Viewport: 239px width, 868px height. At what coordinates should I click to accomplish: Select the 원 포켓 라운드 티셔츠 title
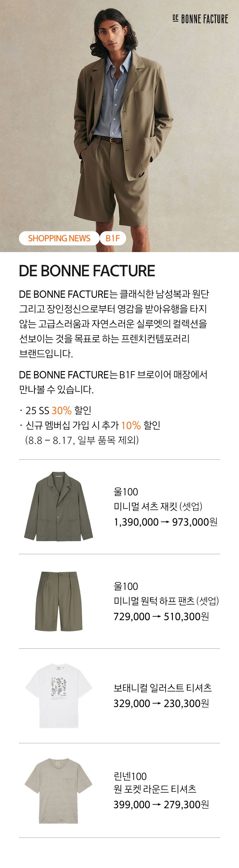coord(155,789)
